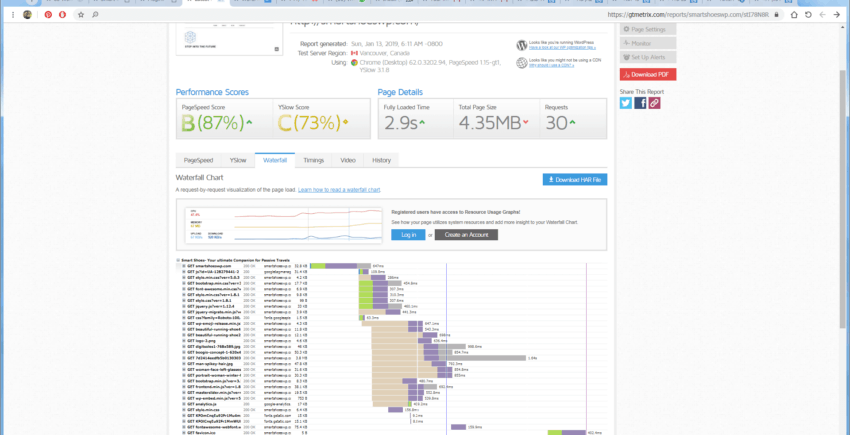The image size is (850, 435).
Task: Click the Pinterest extension icon
Action: [x=48, y=15]
